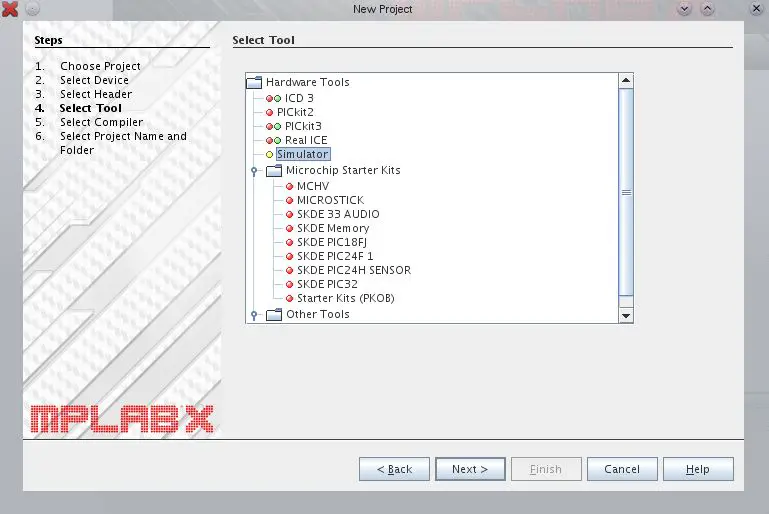Click the red dot beside SKDE PIC18FJ
Viewport: 769px width, 514px height.
(x=289, y=242)
